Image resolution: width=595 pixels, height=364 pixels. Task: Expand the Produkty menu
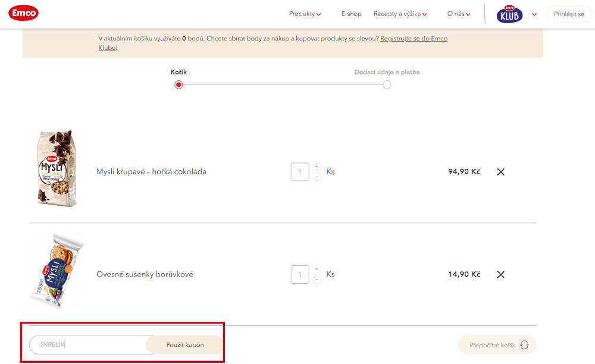305,14
